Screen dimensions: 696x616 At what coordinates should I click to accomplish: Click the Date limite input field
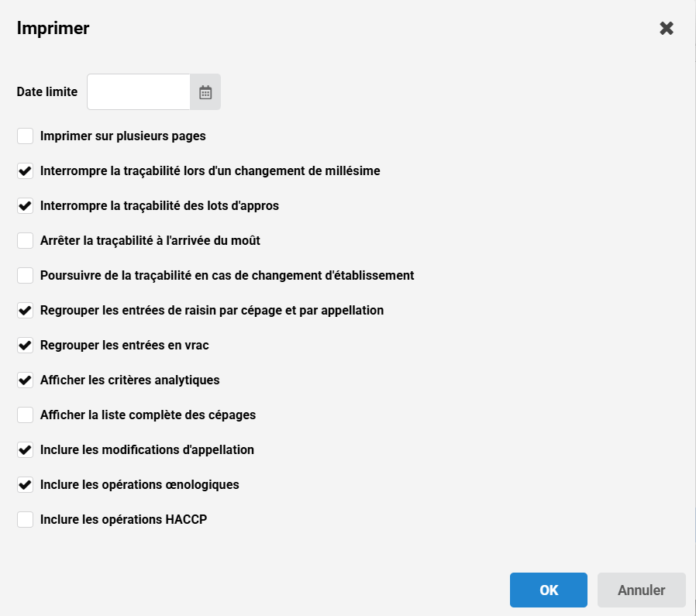pyautogui.click(x=139, y=92)
